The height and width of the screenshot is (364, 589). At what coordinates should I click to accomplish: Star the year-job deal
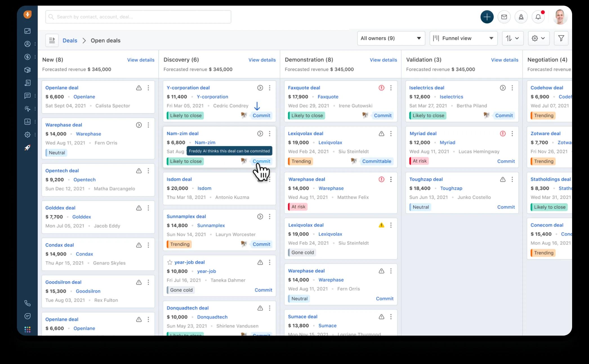click(x=169, y=262)
